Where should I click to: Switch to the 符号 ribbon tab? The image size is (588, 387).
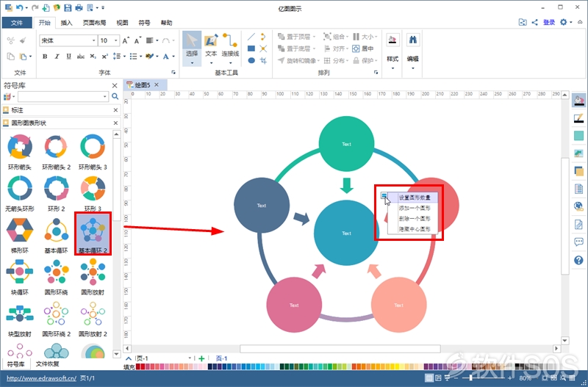(x=144, y=23)
